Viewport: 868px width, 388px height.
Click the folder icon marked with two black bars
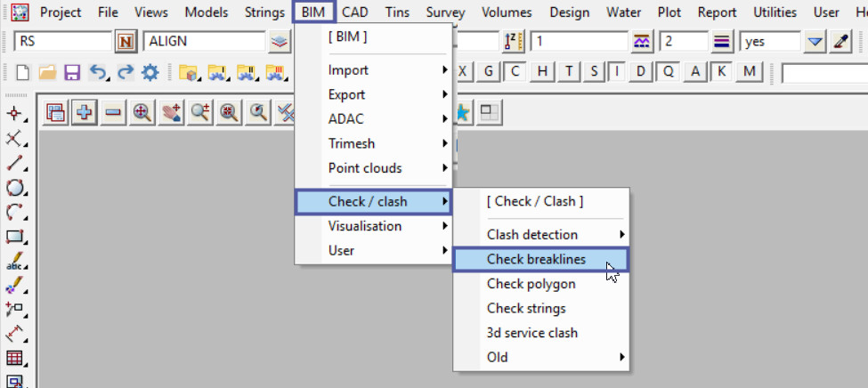(246, 72)
